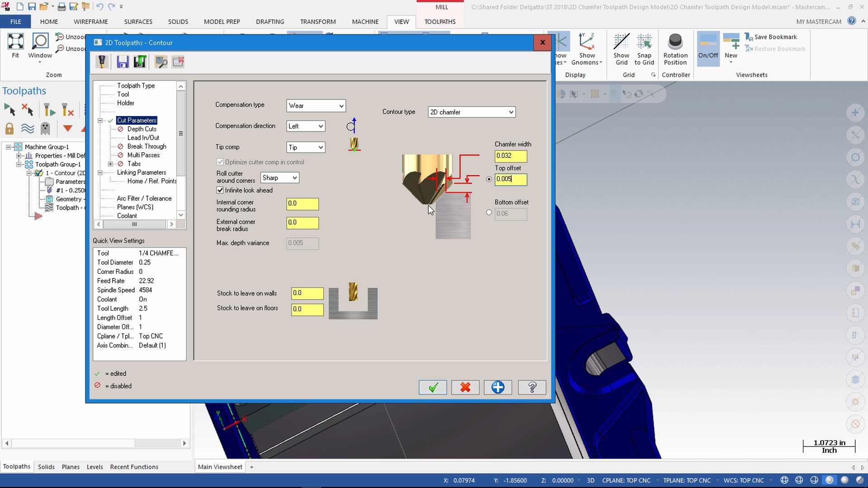The height and width of the screenshot is (488, 868).
Task: Click the OK checkmark button to confirm
Action: tap(433, 388)
